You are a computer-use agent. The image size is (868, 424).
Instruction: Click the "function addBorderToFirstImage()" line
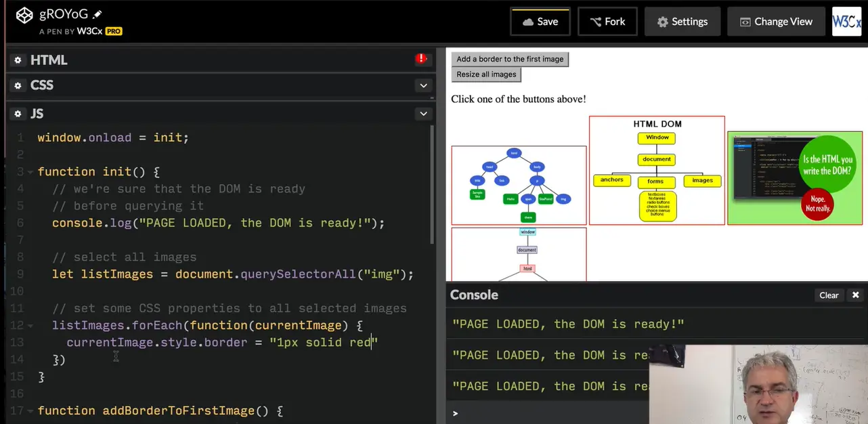coord(160,410)
